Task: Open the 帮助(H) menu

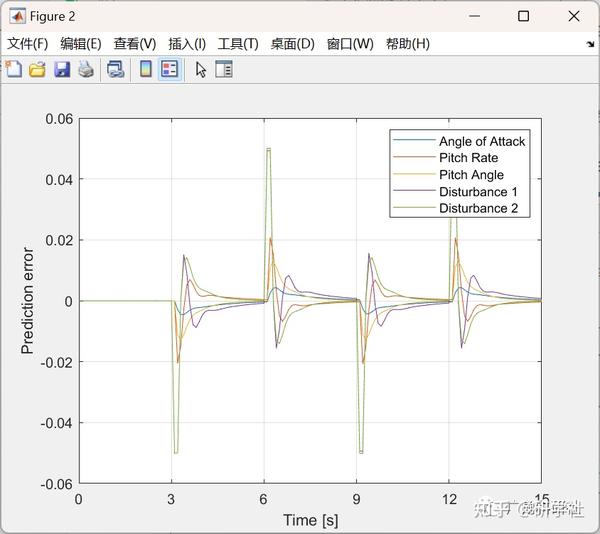Action: coord(408,44)
